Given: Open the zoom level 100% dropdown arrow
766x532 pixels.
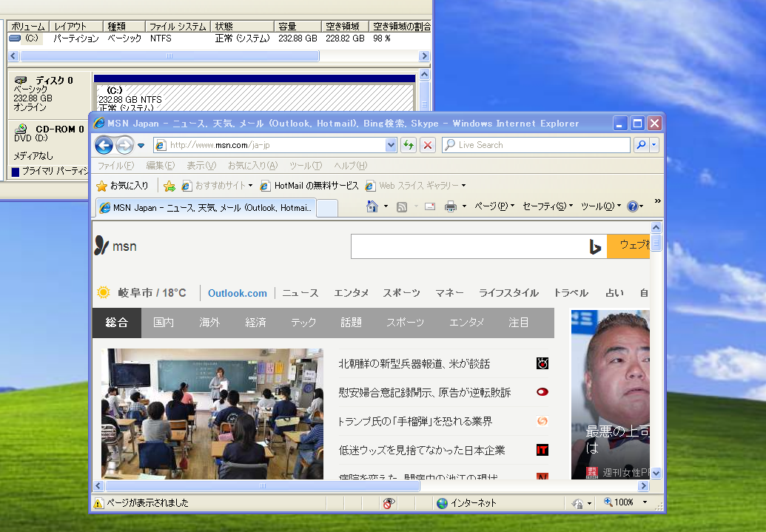Looking at the screenshot, I should point(645,502).
